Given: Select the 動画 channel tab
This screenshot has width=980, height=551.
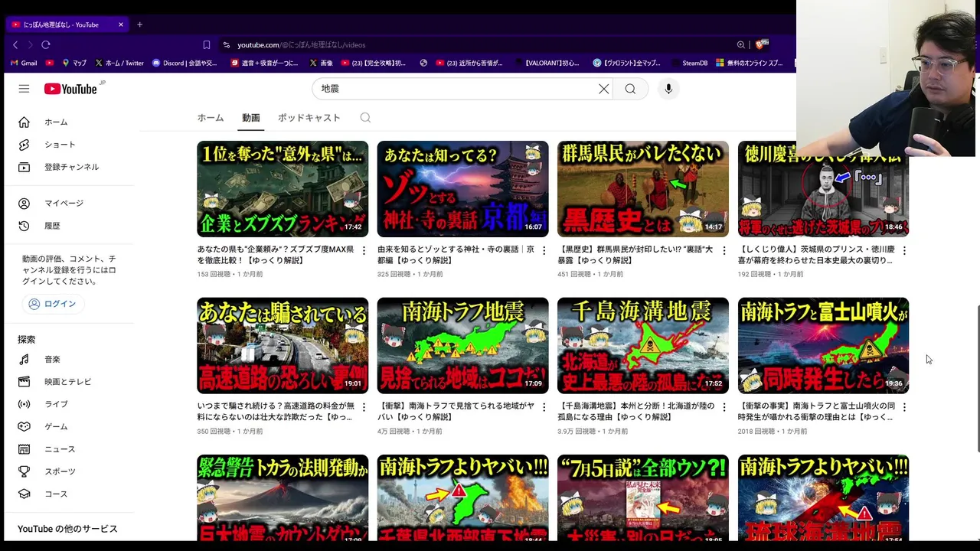Looking at the screenshot, I should (251, 118).
